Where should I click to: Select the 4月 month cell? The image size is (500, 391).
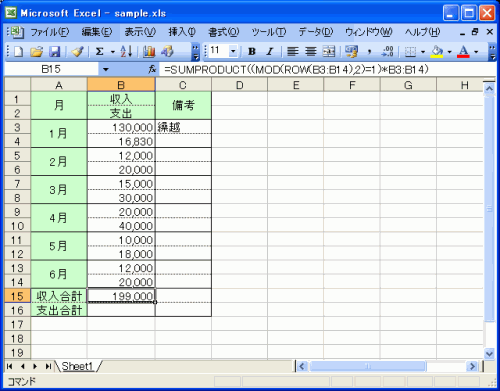click(x=59, y=218)
